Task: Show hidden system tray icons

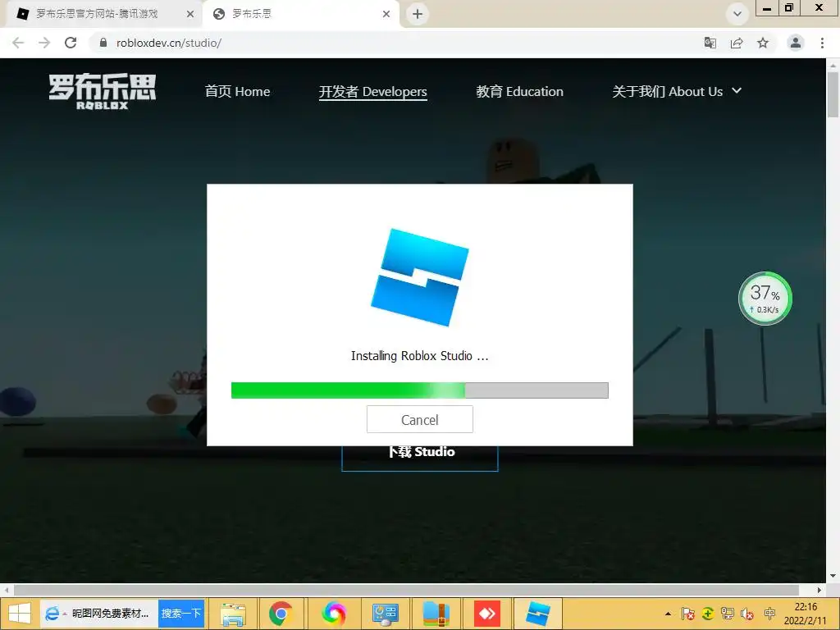Action: [668, 614]
